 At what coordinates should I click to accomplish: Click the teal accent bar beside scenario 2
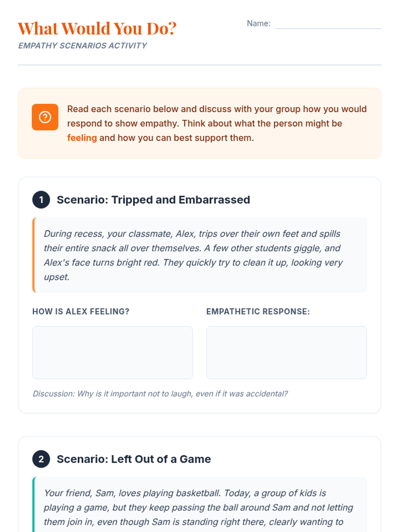pyautogui.click(x=34, y=505)
